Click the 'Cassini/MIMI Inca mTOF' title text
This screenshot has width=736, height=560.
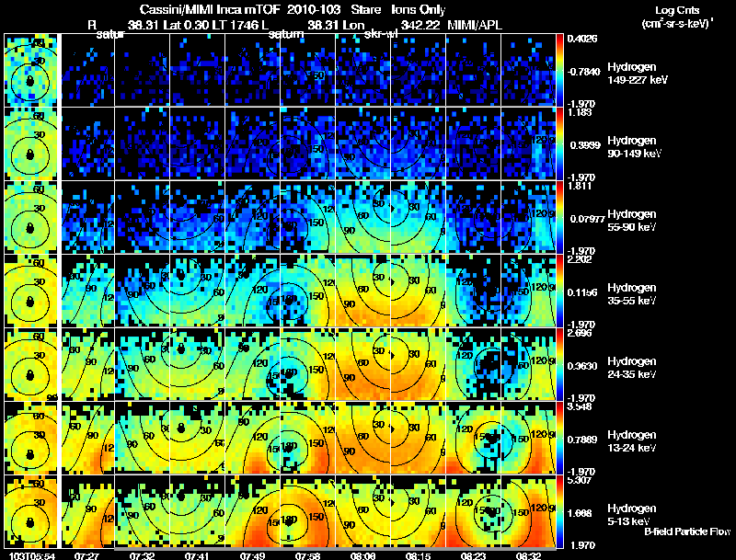tap(210, 10)
